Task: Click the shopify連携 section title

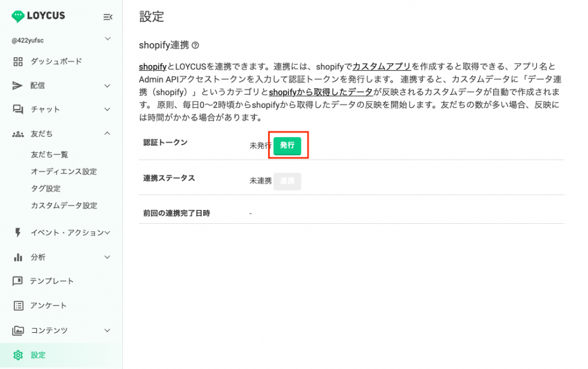Action: click(x=164, y=45)
